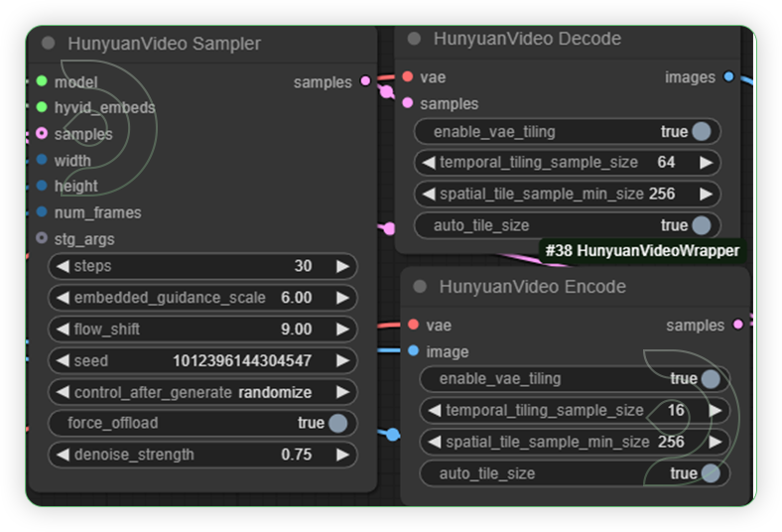Select the HunyuanVideo Encode node title
The height and width of the screenshot is (532, 782).
click(532, 287)
